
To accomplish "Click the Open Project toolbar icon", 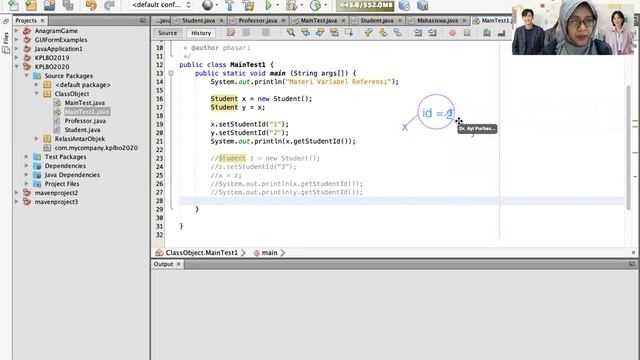I will point(49,5).
